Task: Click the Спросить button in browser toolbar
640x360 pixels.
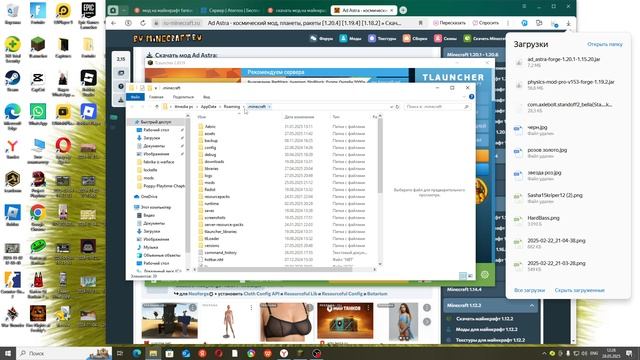Action: [x=486, y=23]
